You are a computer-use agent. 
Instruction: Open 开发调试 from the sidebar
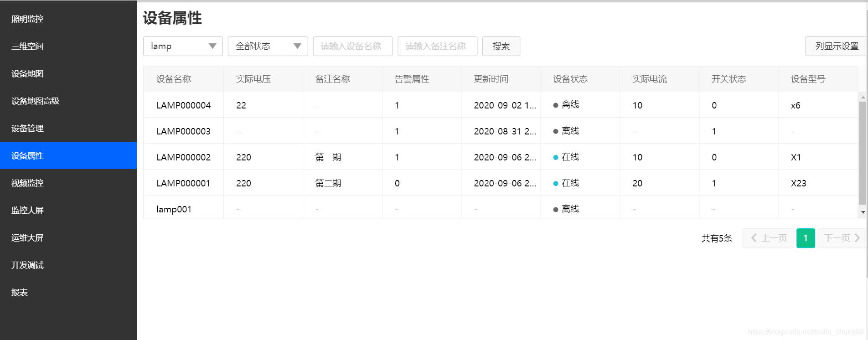pyautogui.click(x=68, y=265)
